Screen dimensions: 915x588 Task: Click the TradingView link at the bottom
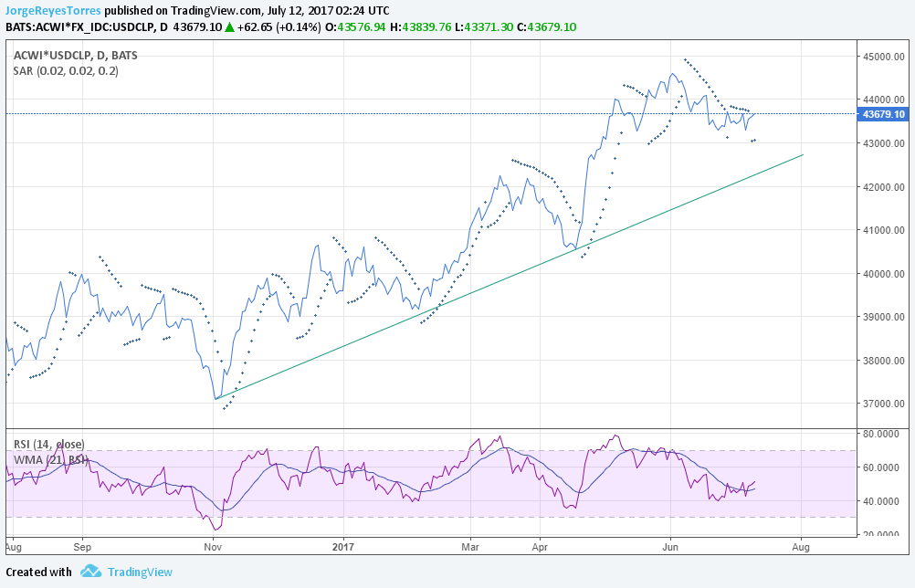pyautogui.click(x=140, y=572)
